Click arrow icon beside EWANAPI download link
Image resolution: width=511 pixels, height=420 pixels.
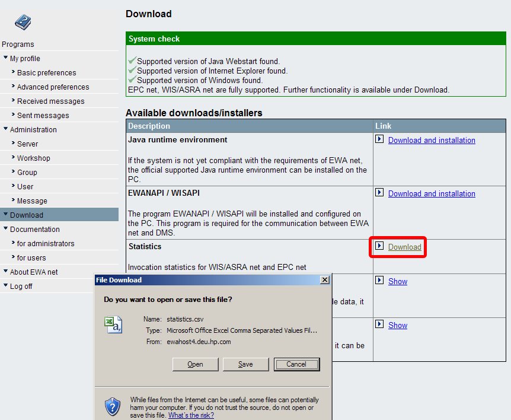pyautogui.click(x=380, y=193)
